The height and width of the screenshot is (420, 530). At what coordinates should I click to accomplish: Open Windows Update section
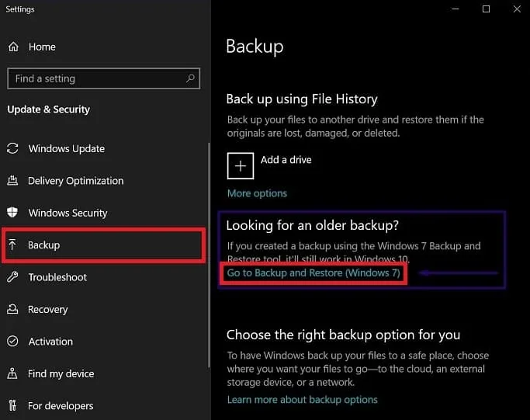pos(67,148)
